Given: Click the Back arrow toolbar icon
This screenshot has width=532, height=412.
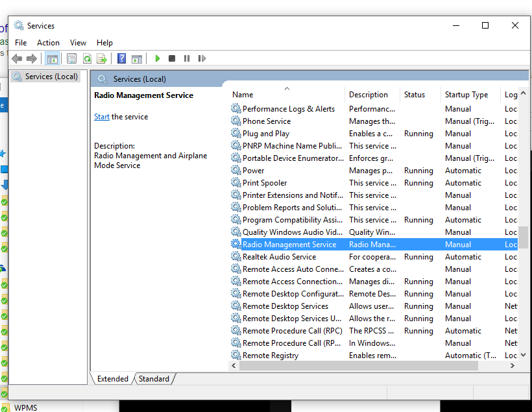Looking at the screenshot, I should coord(17,58).
